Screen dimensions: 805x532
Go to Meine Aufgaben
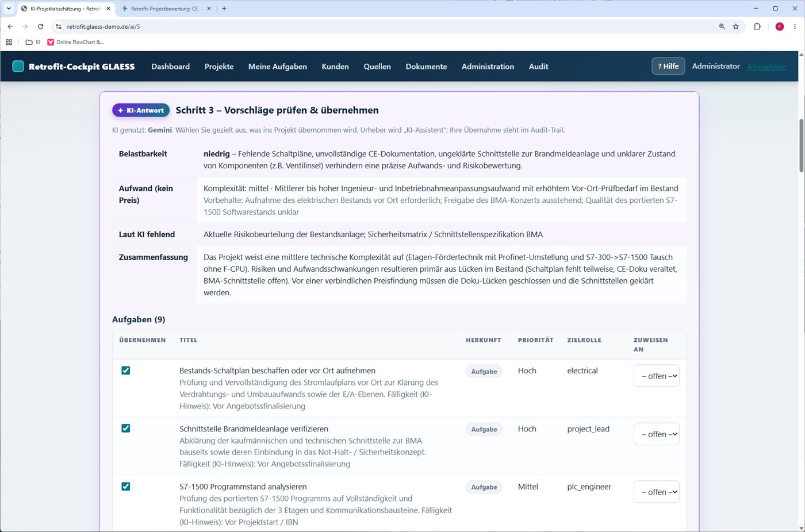coord(278,67)
